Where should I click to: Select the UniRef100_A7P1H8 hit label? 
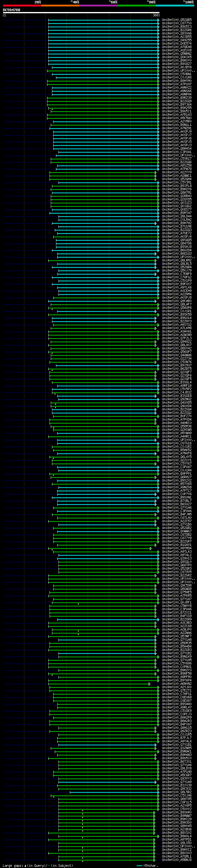point(177,772)
